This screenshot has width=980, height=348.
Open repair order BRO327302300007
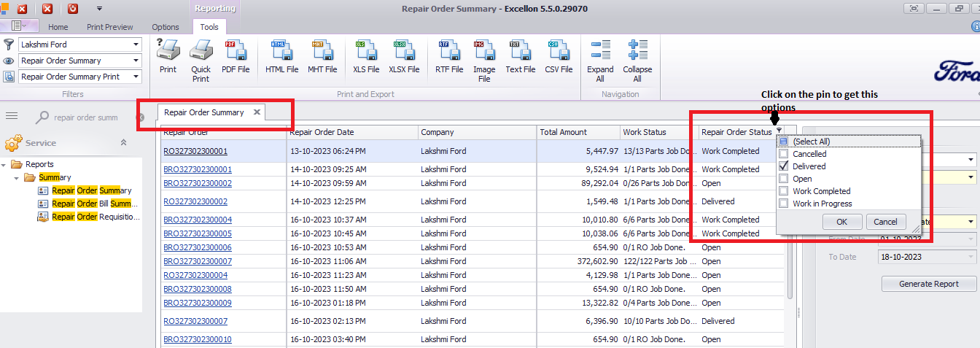198,261
